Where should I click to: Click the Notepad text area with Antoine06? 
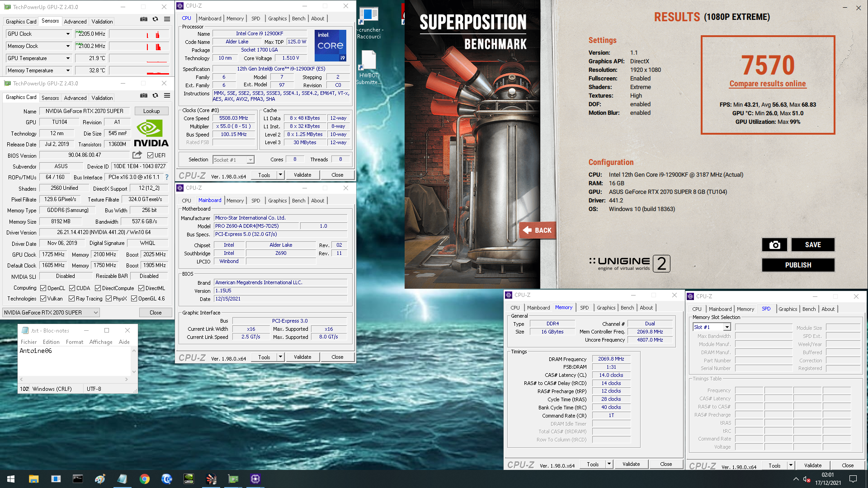[75, 361]
